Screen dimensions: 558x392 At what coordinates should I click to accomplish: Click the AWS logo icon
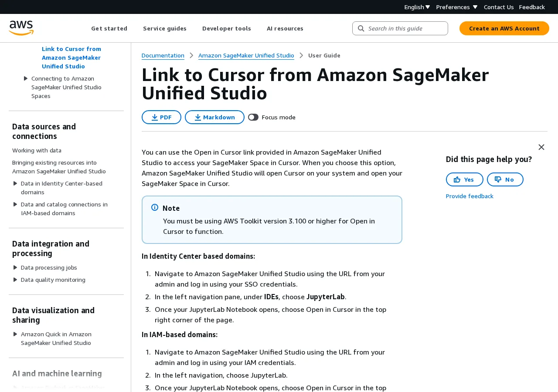[21, 28]
